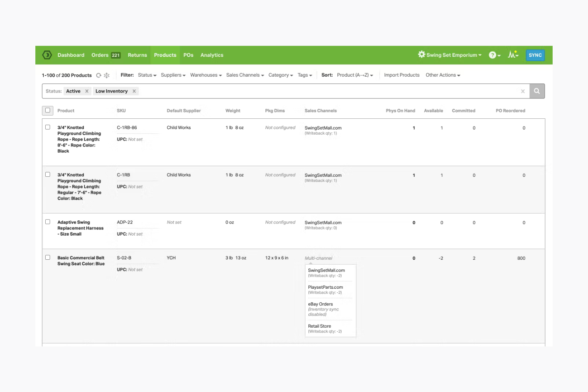Check the select-all products checkbox
This screenshot has width=588, height=392.
[x=47, y=110]
